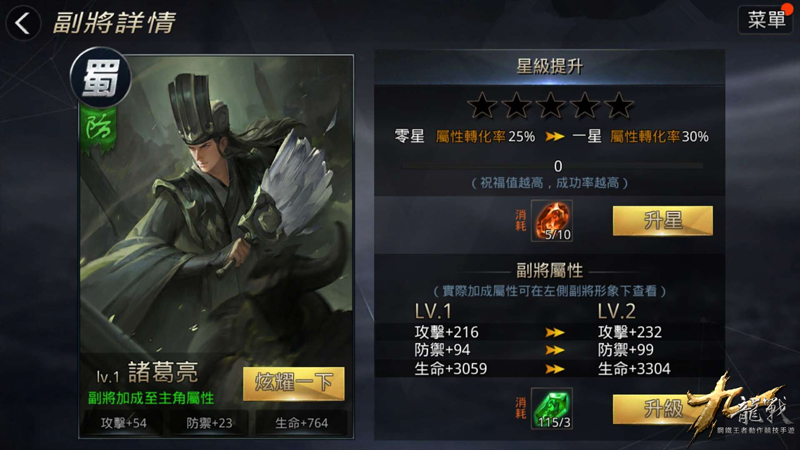The image size is (800, 450).
Task: Tap the 生命+764 stat box
Action: pos(301,423)
